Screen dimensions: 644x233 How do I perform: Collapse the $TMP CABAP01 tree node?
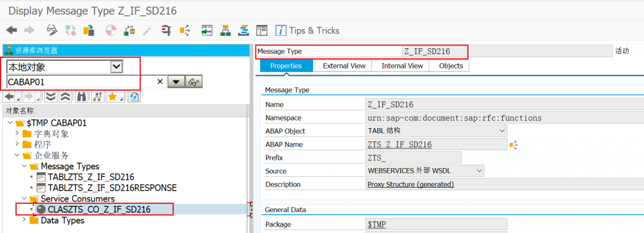10,123
